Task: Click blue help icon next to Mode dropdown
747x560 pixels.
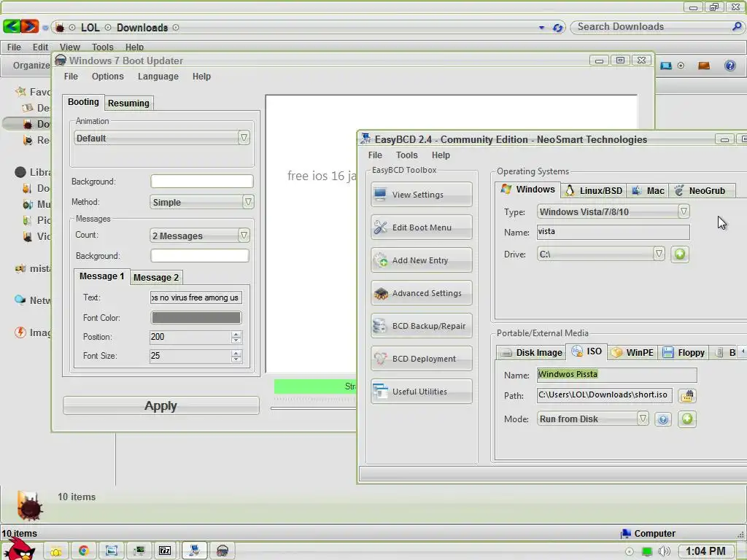Action: [x=662, y=419]
